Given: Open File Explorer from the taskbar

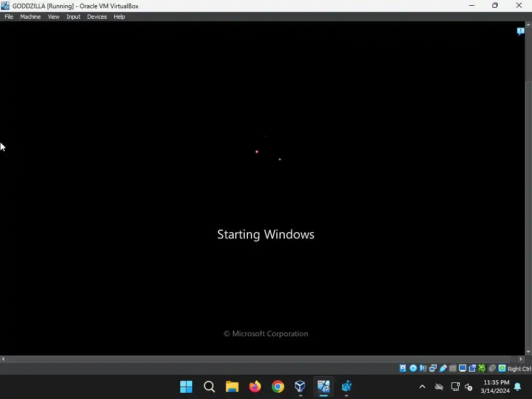Looking at the screenshot, I should 232,387.
